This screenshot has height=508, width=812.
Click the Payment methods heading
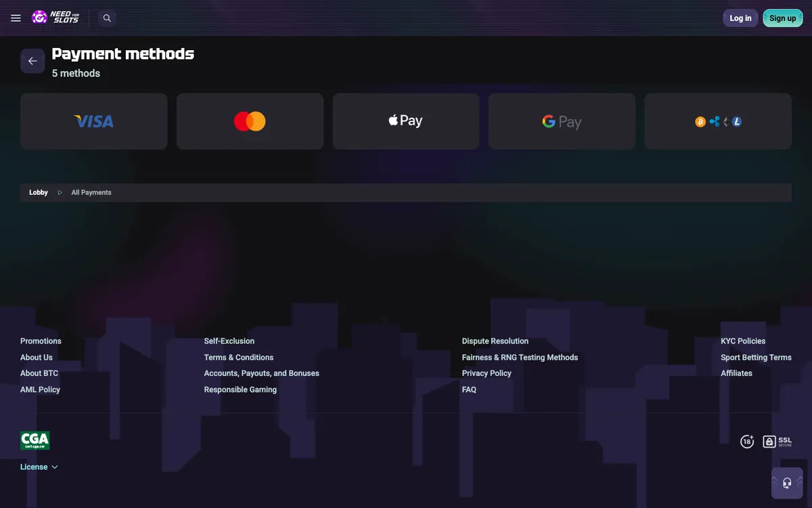(123, 54)
